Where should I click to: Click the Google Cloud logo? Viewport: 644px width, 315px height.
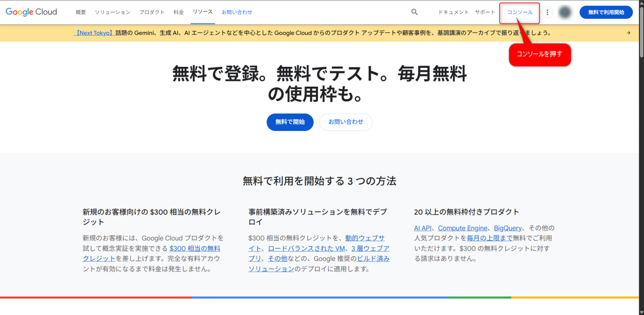[x=31, y=12]
